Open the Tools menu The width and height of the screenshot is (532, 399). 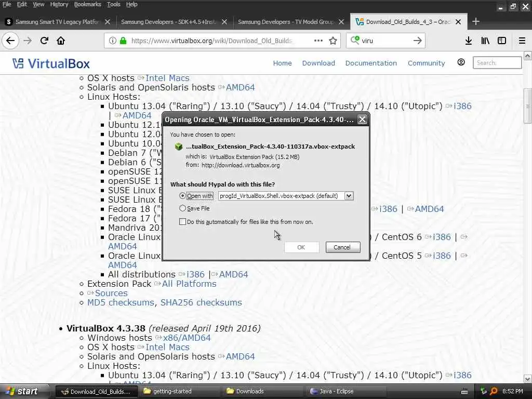[x=114, y=4]
